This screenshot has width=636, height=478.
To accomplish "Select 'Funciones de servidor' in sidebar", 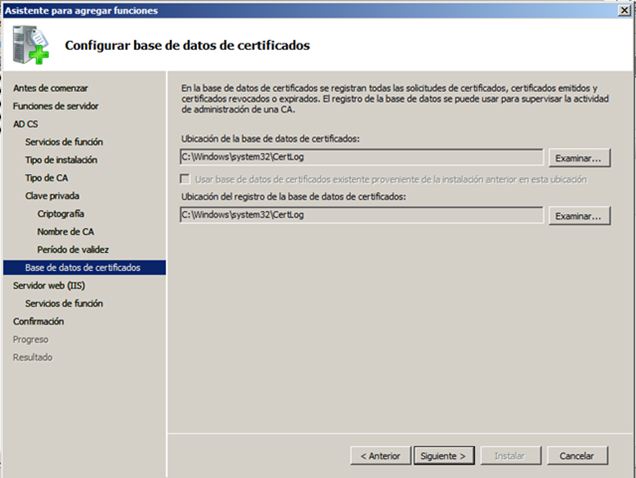I will pyautogui.click(x=56, y=106).
